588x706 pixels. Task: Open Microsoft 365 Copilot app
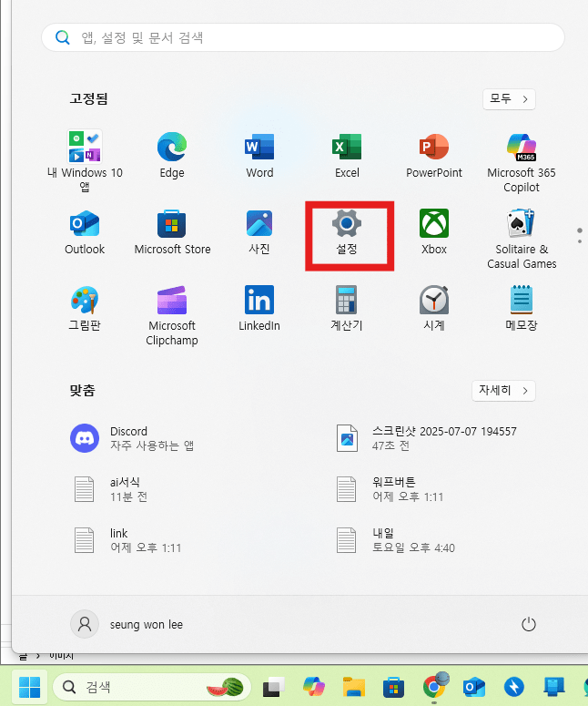pos(522,162)
